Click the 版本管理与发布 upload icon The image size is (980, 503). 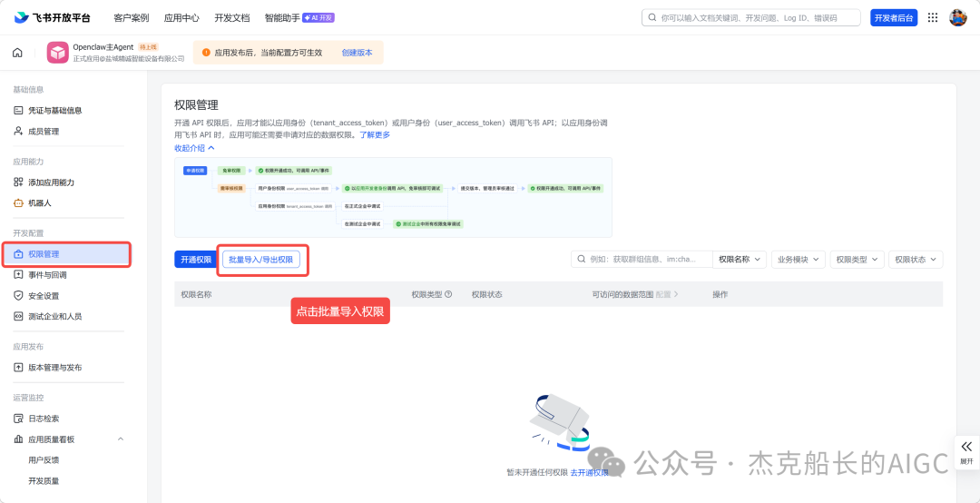[18, 367]
